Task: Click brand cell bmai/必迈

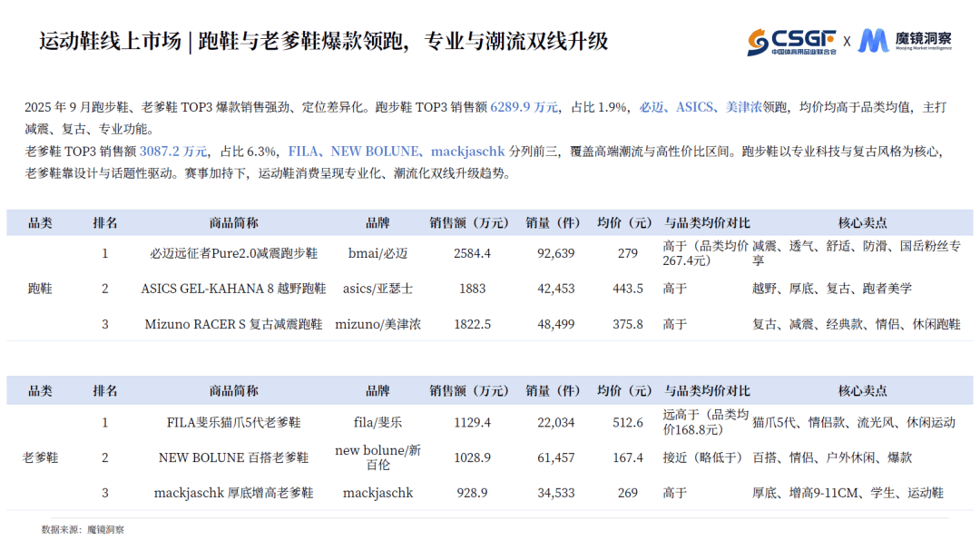Action: click(x=377, y=253)
